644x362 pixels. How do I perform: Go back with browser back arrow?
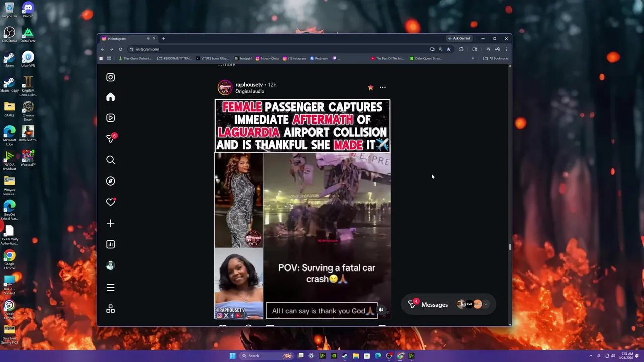pyautogui.click(x=102, y=49)
